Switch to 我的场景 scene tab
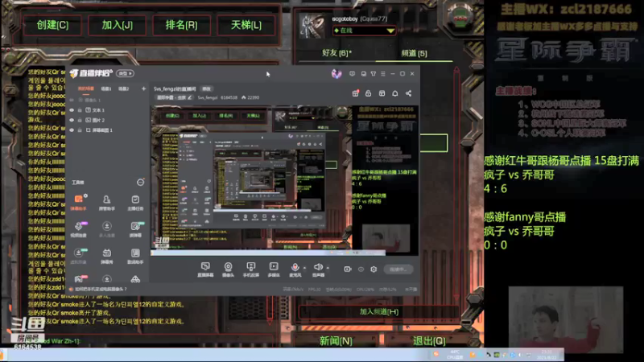Screen dimensions: 644x362 pos(86,88)
